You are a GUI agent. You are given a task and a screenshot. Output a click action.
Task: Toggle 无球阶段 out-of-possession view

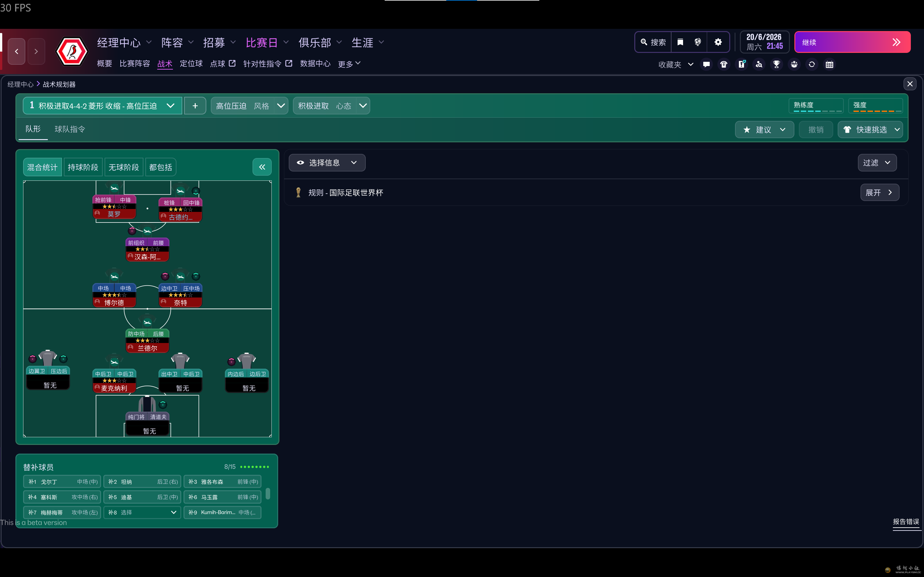(124, 167)
